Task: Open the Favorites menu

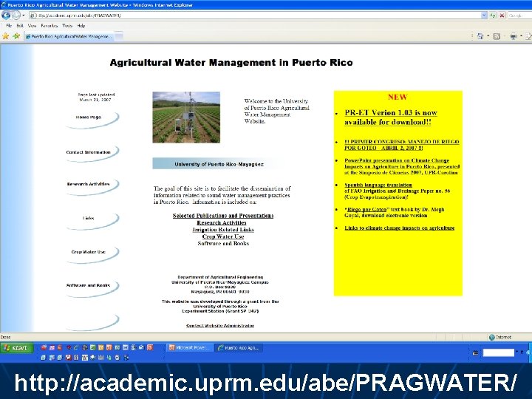Action: pos(50,25)
